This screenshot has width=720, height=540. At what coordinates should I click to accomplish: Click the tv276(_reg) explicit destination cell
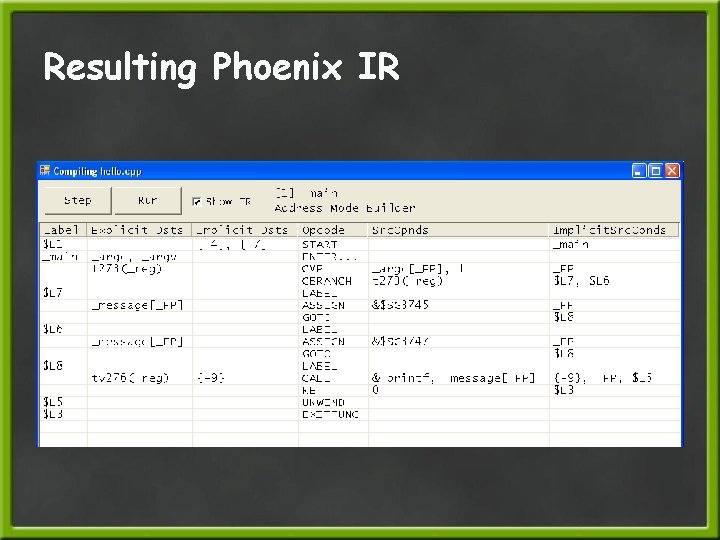tap(139, 378)
